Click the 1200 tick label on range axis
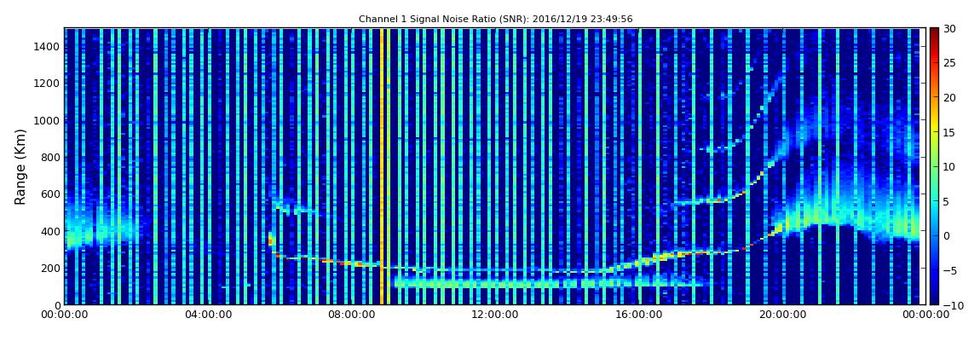This screenshot has width=980, height=347. point(48,84)
